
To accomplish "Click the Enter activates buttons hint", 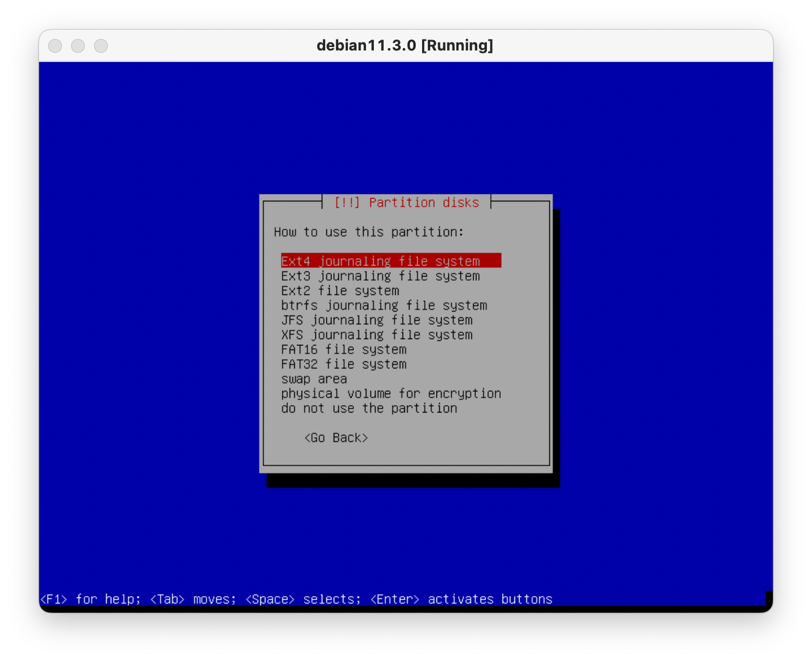I will pyautogui.click(x=461, y=599).
